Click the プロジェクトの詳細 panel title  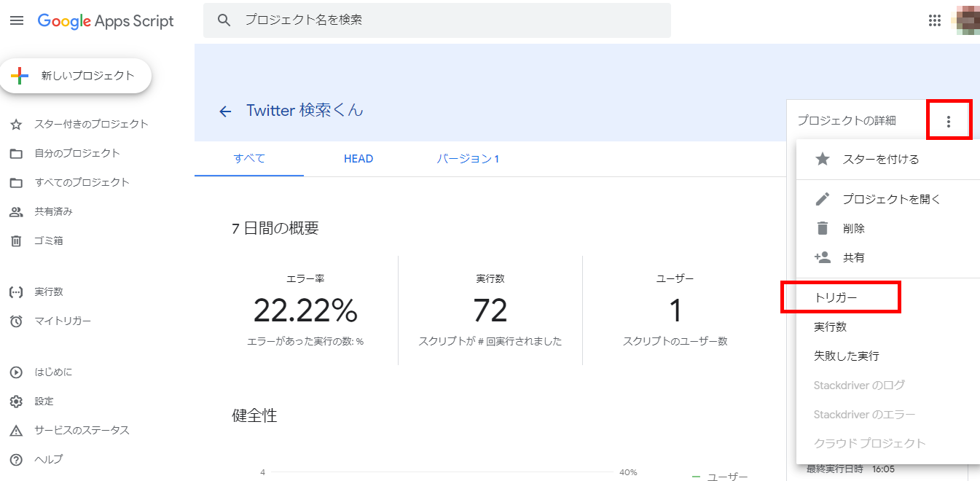tap(847, 121)
